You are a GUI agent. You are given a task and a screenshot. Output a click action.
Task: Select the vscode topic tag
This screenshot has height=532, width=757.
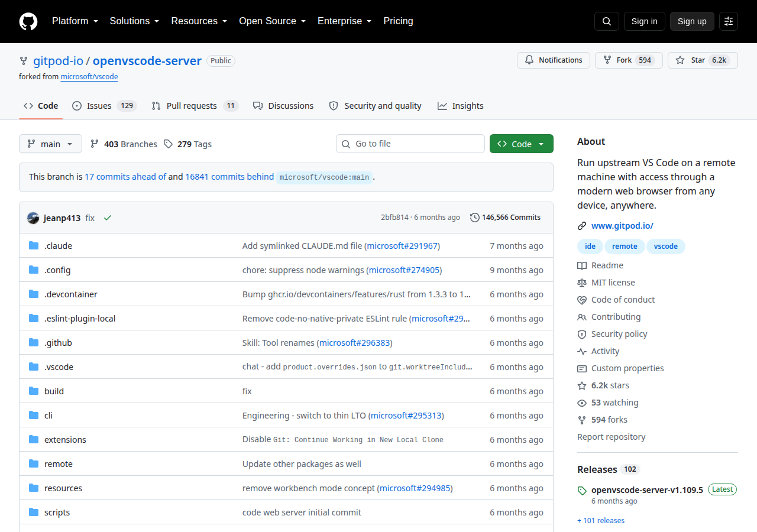click(x=666, y=246)
